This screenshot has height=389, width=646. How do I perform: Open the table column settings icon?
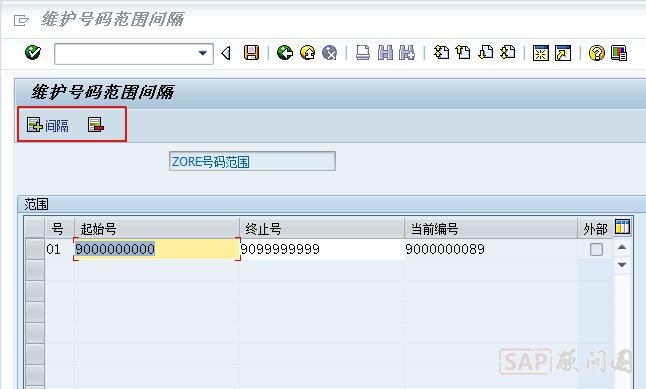click(622, 227)
